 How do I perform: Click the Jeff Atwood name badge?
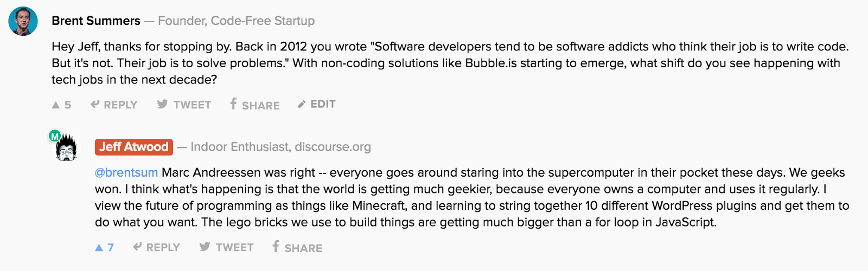[x=134, y=147]
